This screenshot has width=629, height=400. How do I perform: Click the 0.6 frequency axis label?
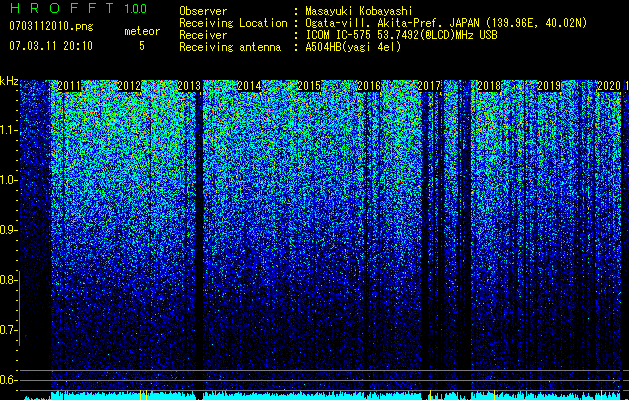pos(8,380)
